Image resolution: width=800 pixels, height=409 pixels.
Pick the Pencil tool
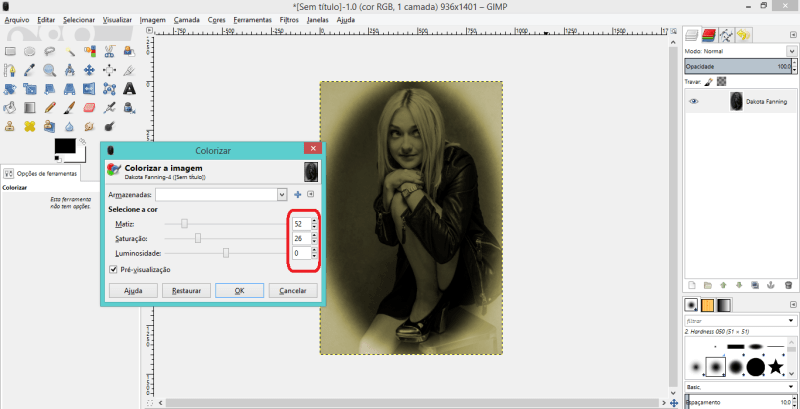point(49,107)
